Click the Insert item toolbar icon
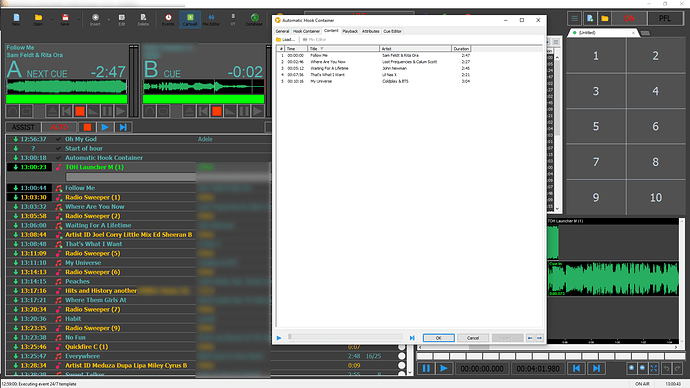The image size is (690, 388). click(x=95, y=19)
